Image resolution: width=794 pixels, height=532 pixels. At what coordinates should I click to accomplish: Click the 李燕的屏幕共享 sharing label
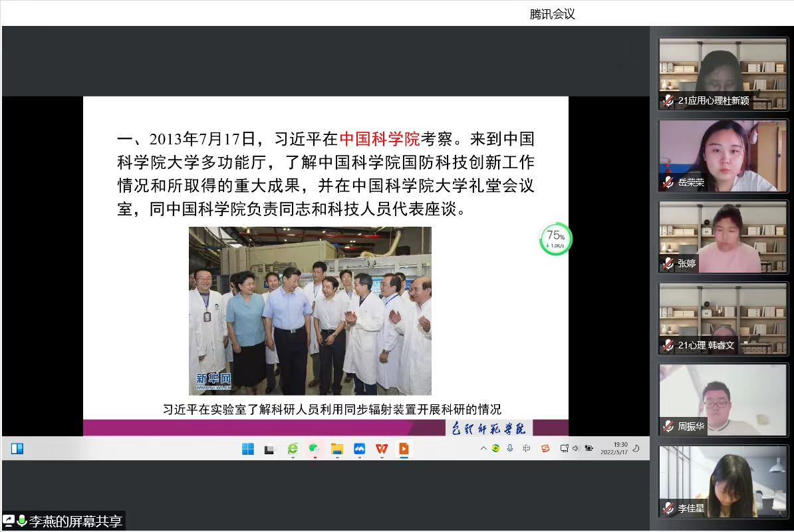click(x=75, y=521)
